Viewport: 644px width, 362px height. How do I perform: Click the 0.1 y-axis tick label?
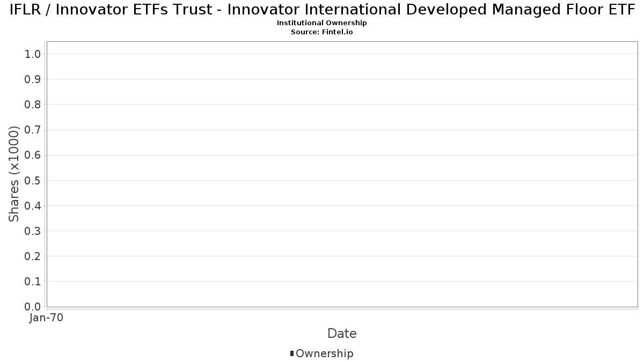tap(33, 282)
